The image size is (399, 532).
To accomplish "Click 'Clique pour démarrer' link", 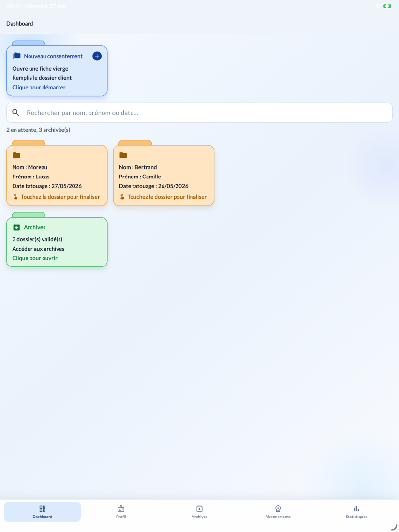I will pyautogui.click(x=39, y=87).
